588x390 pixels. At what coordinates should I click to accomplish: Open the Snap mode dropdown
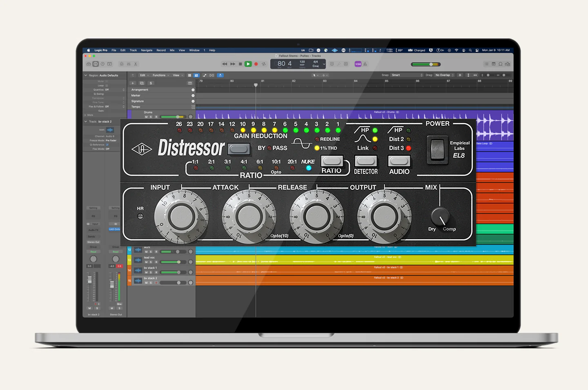pyautogui.click(x=407, y=75)
